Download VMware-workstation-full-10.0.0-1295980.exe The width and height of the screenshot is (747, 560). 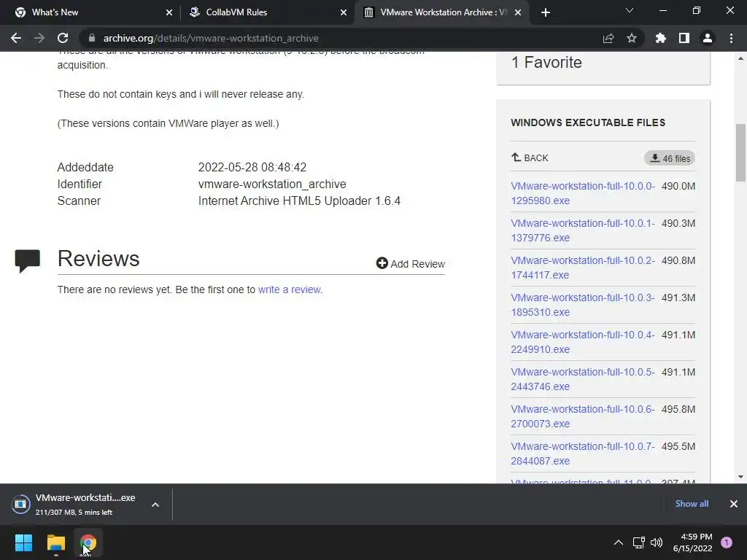tap(583, 192)
